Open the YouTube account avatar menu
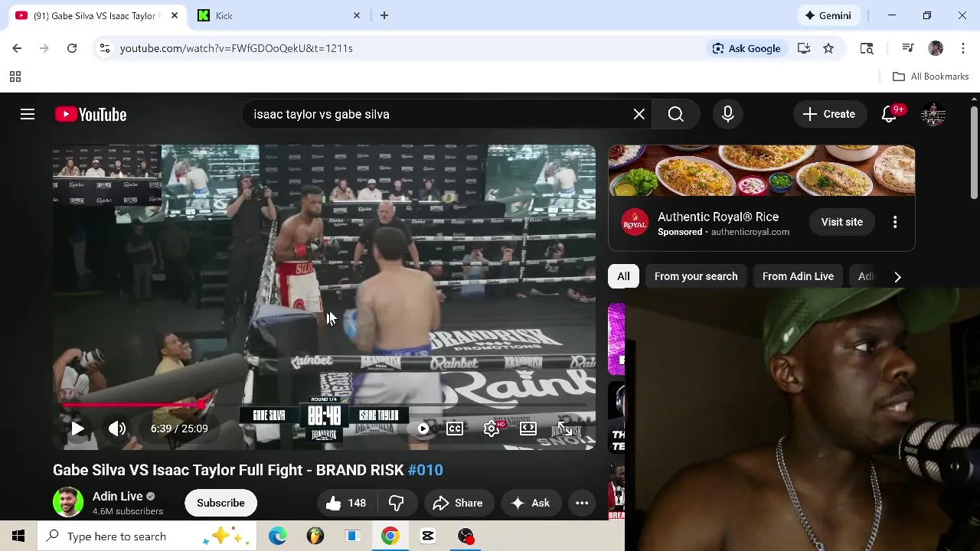 click(x=933, y=114)
